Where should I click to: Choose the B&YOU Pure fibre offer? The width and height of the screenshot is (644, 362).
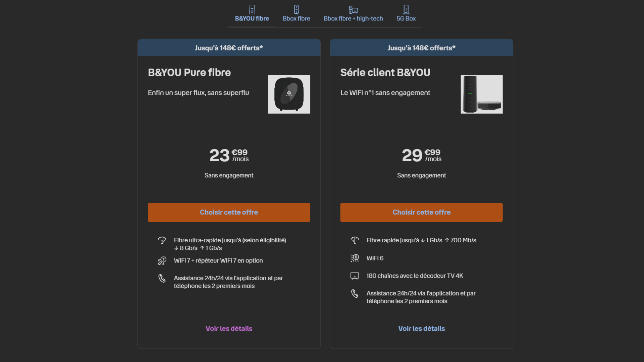[229, 212]
